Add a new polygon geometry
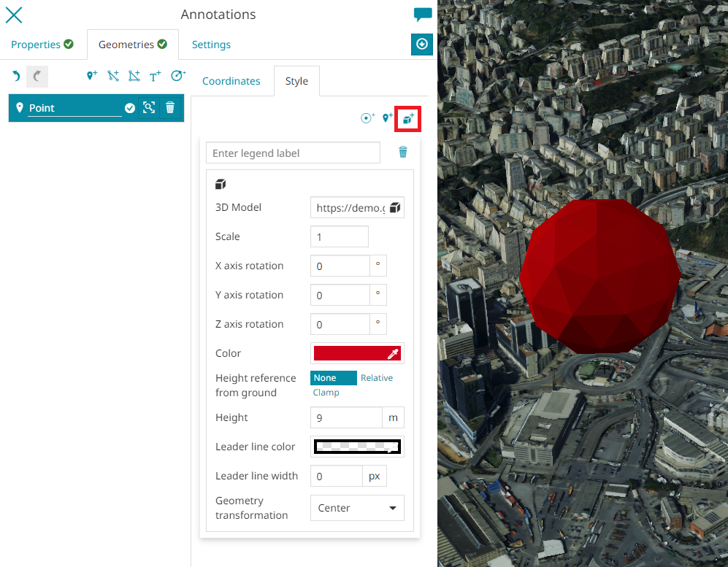728x567 pixels. tap(134, 76)
